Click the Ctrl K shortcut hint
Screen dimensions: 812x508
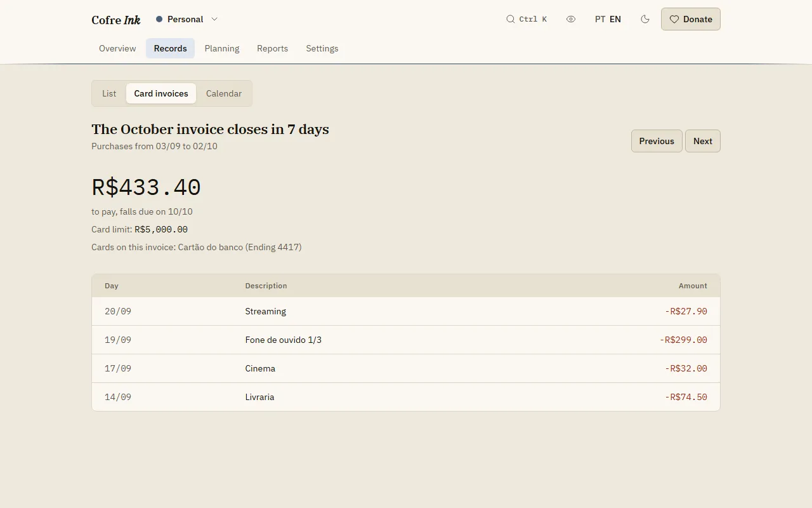(533, 19)
